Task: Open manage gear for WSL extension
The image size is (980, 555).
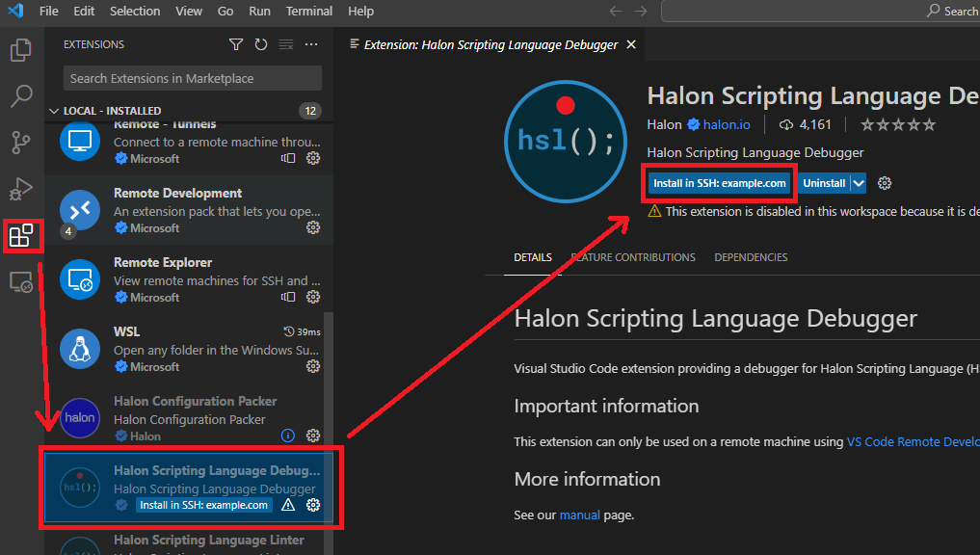Action: [x=313, y=366]
